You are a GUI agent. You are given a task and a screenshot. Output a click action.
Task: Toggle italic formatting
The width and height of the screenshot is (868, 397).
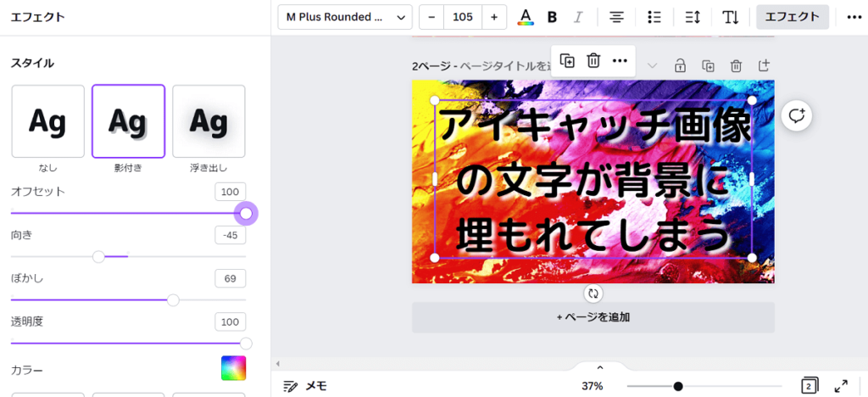(x=578, y=17)
